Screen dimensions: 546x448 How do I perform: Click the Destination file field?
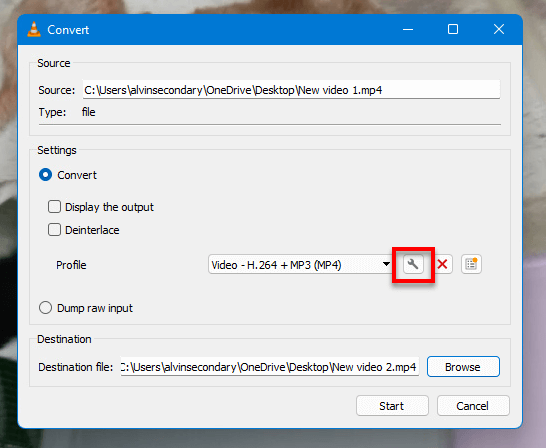click(x=270, y=367)
